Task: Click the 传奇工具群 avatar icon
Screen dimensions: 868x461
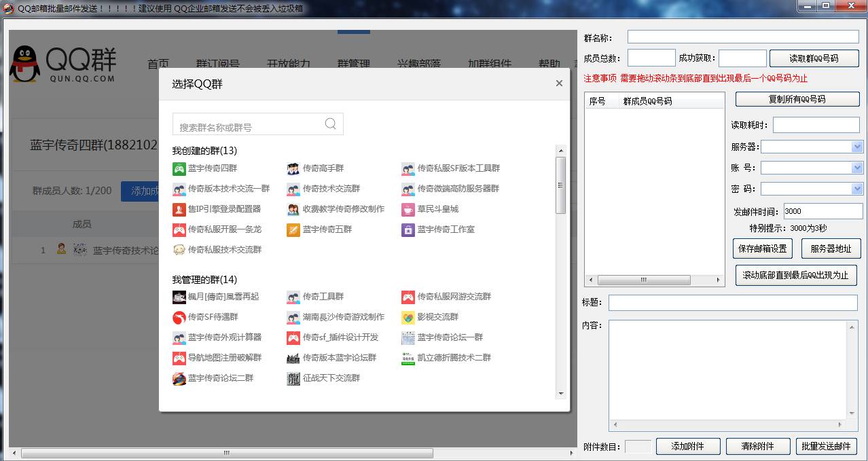Action: tap(293, 297)
